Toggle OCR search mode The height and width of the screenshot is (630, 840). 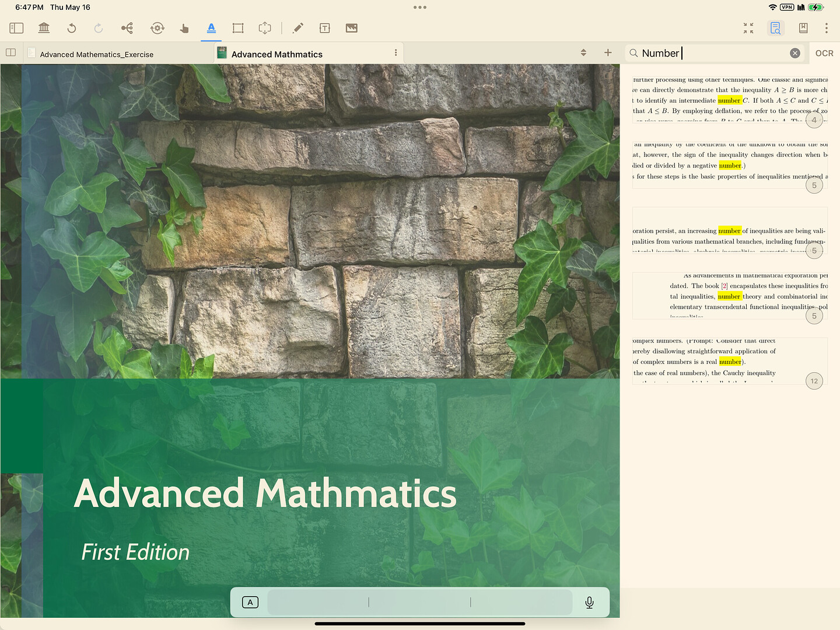pos(824,53)
